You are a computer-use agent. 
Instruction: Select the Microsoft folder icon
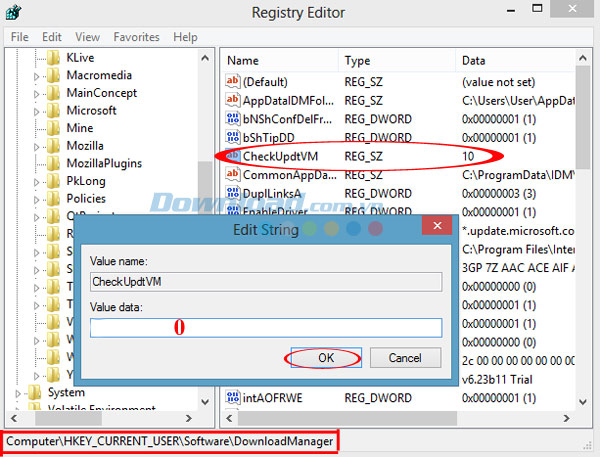(x=54, y=110)
